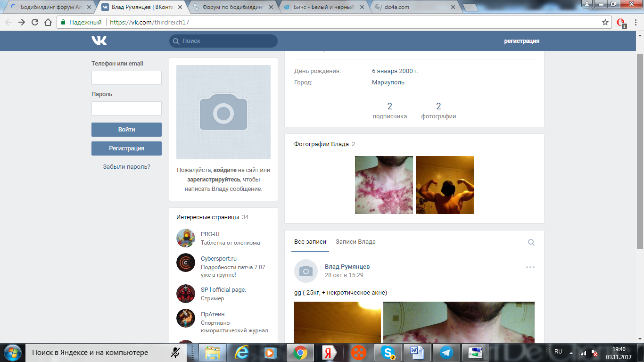644x362 pixels.
Task: Go to browser home page icon
Action: point(48,22)
